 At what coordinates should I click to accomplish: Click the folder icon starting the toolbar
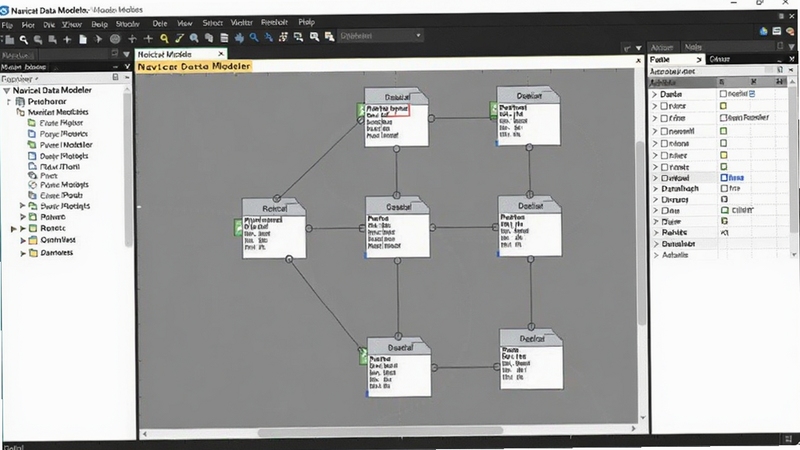click(x=9, y=40)
